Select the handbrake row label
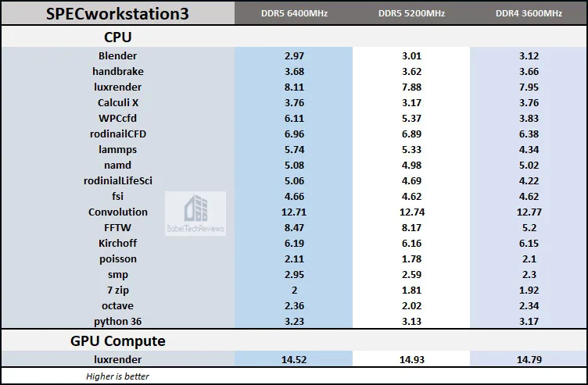 pyautogui.click(x=118, y=71)
